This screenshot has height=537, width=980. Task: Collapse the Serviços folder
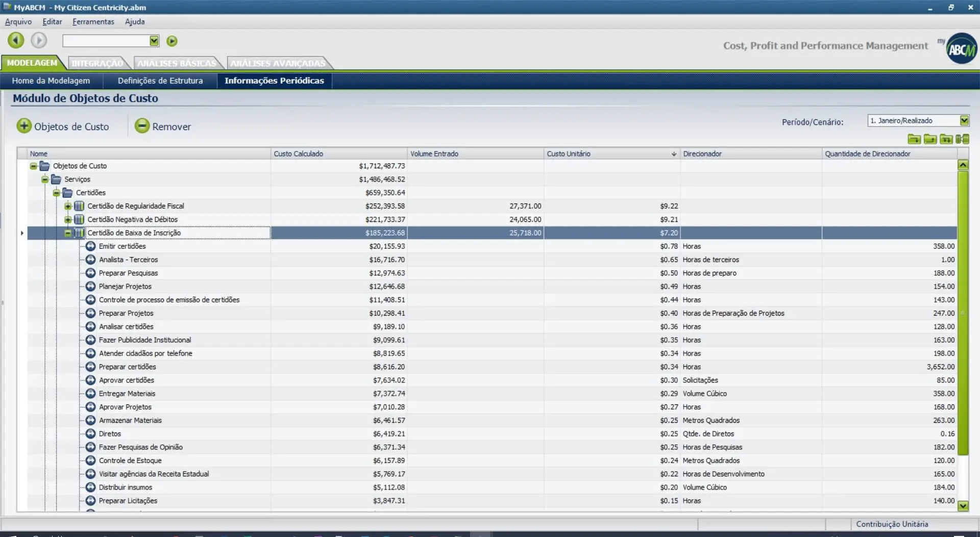[45, 180]
